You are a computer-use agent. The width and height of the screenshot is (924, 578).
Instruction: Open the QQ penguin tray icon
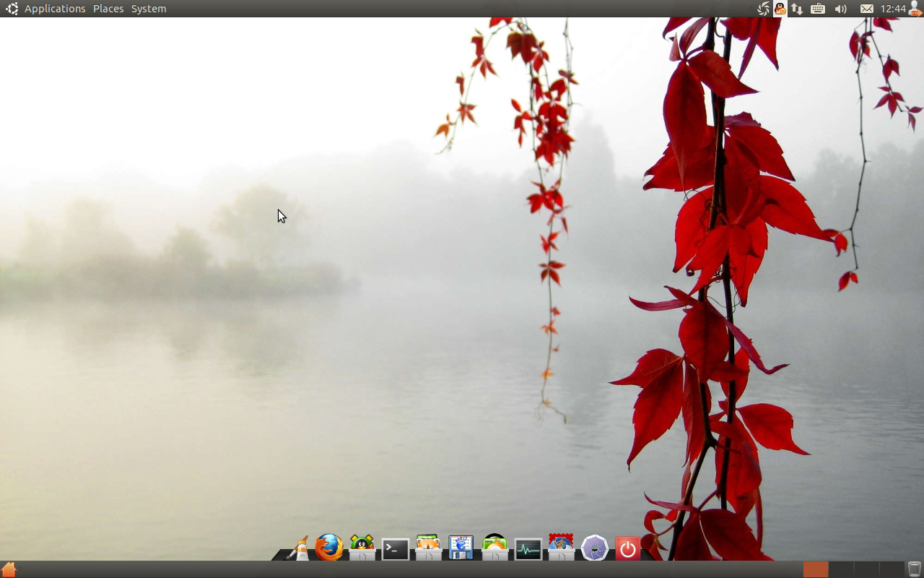[x=780, y=9]
